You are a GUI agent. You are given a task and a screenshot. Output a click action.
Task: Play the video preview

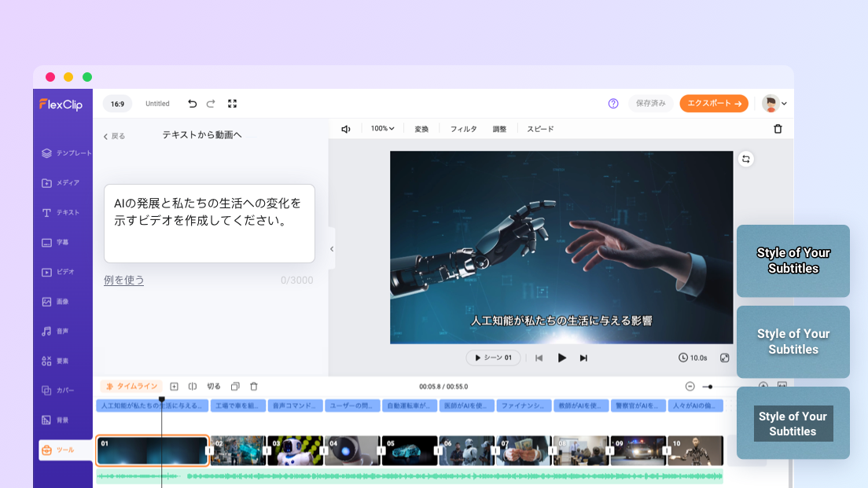562,358
